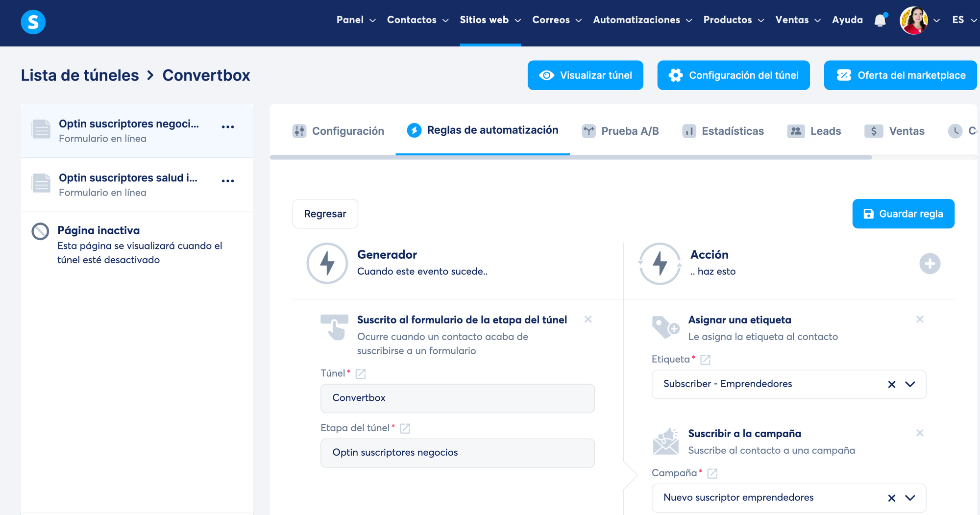Select the Reglas de automatización tab
The height and width of the screenshot is (515, 980).
(x=483, y=130)
